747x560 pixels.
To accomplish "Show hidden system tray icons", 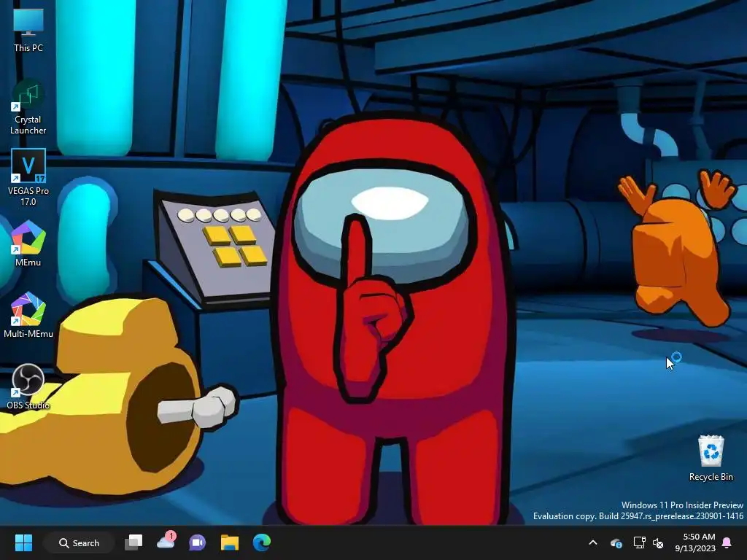I will pyautogui.click(x=593, y=542).
